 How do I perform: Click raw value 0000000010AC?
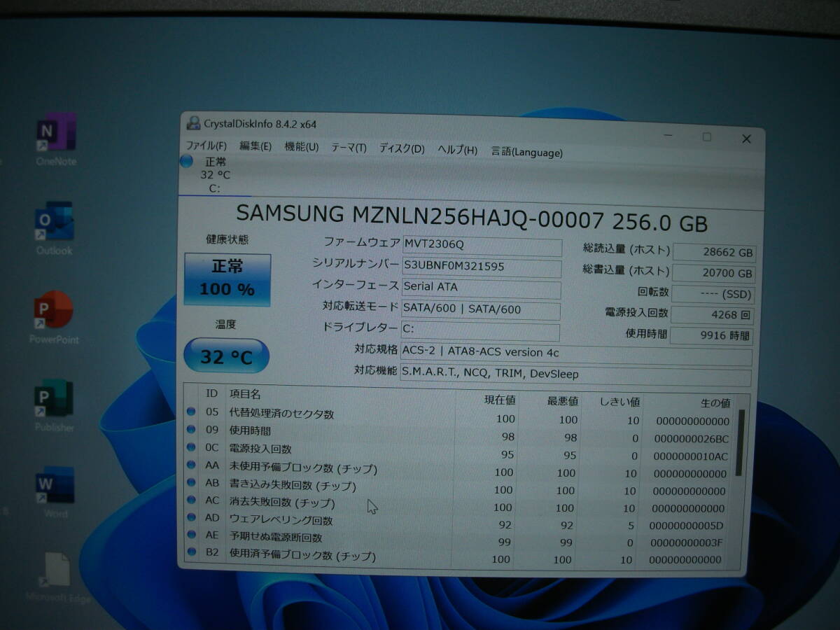point(691,457)
